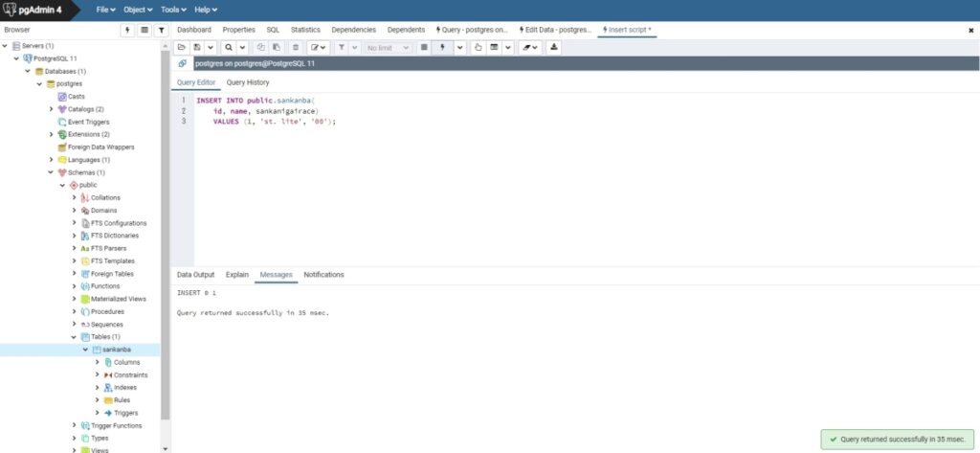Click the Save file icon in toolbar
The width and height of the screenshot is (980, 453).
coord(197,47)
